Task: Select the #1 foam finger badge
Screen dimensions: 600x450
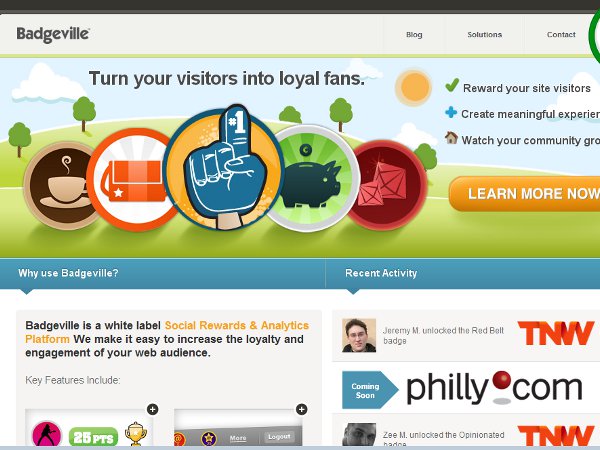Action: (x=224, y=168)
